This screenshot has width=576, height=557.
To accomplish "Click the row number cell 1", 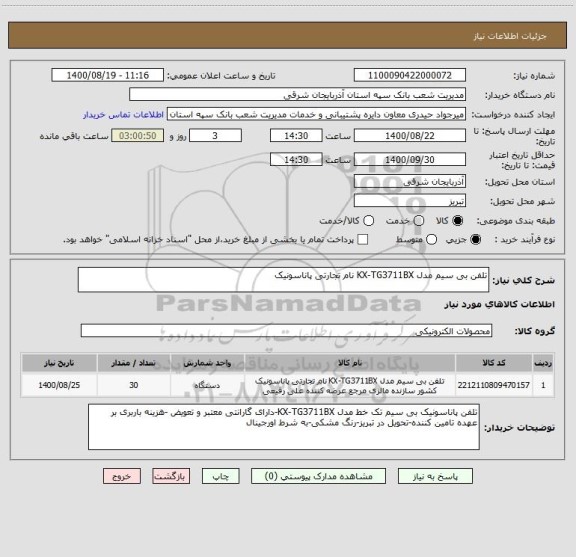I will [x=543, y=385].
